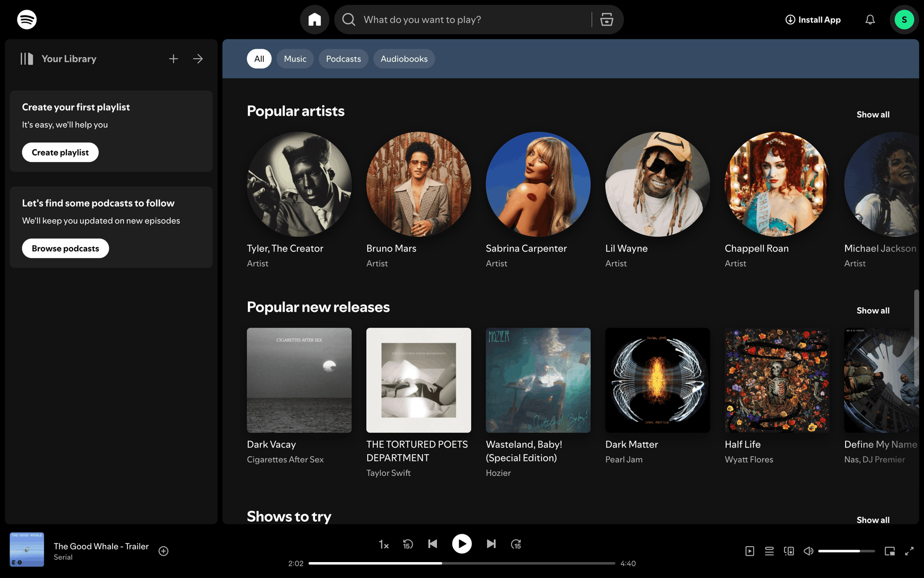The image size is (924, 578).
Task: Select the Podcasts filter chip
Action: pyautogui.click(x=344, y=59)
